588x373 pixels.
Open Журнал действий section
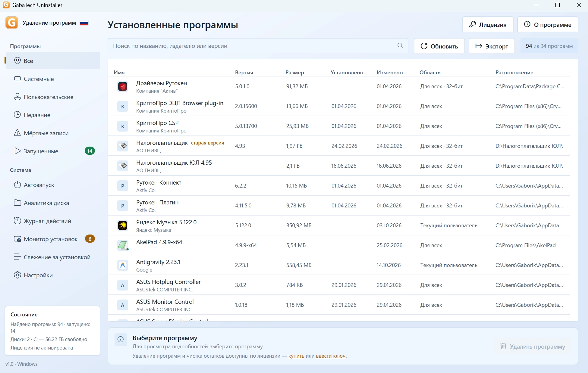coord(53,221)
